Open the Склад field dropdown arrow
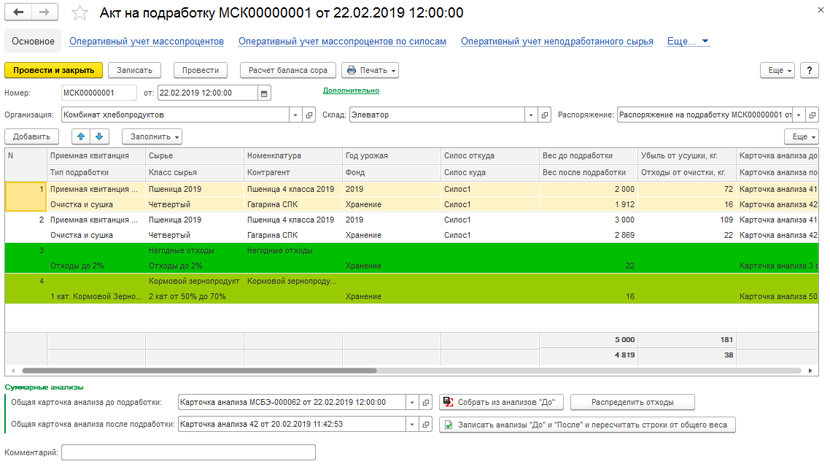This screenshot has height=464, width=830. 531,115
